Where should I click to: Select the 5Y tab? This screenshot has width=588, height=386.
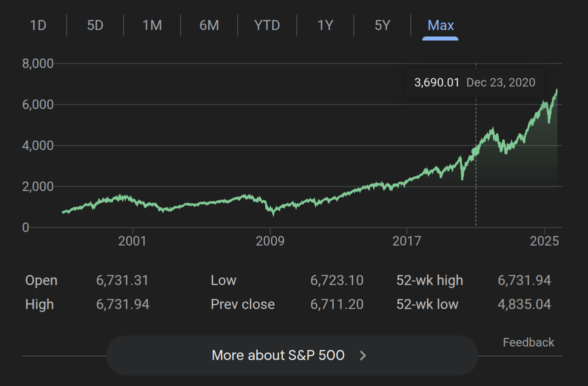[x=382, y=25]
